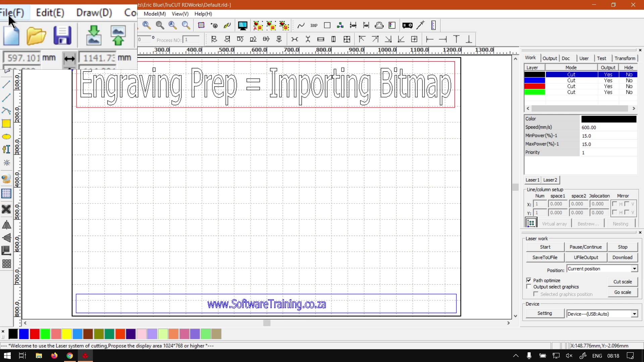Click the Download button

[622, 257]
